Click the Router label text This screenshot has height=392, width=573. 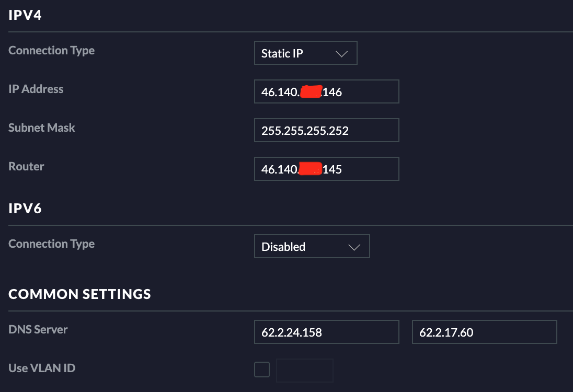point(26,167)
